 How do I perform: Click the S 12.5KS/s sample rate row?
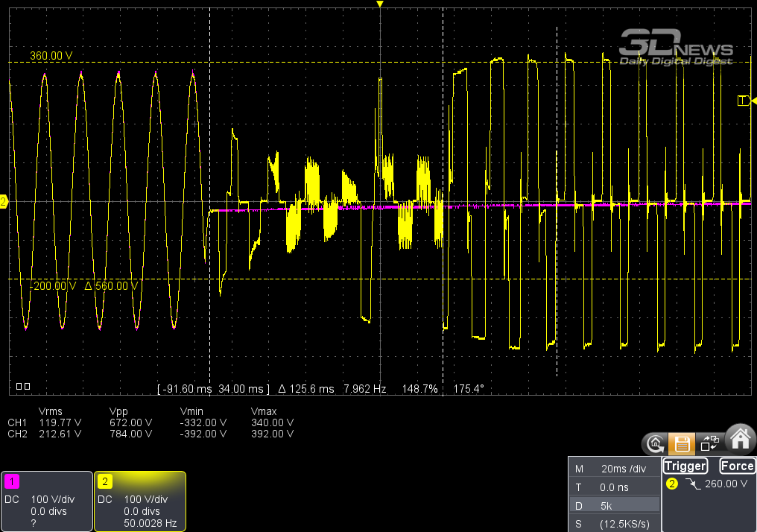[x=613, y=524]
